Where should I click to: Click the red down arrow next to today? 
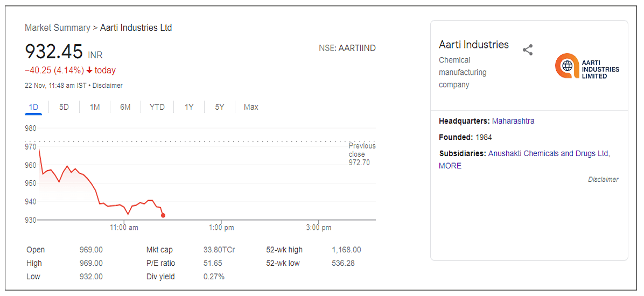point(89,70)
